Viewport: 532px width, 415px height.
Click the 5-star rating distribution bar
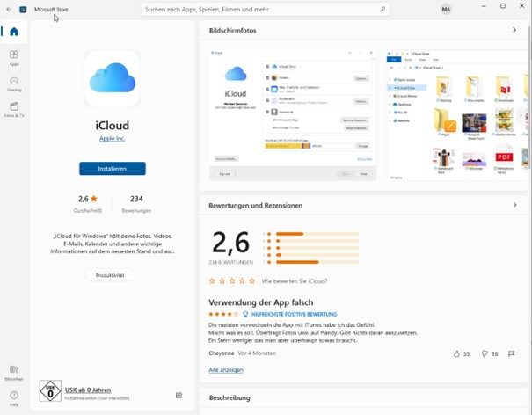click(x=317, y=234)
